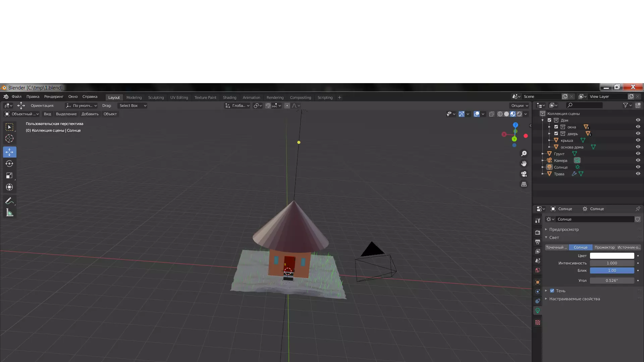This screenshot has height=362, width=644.
Task: Hide the Грунт object in outliner
Action: pos(638,154)
